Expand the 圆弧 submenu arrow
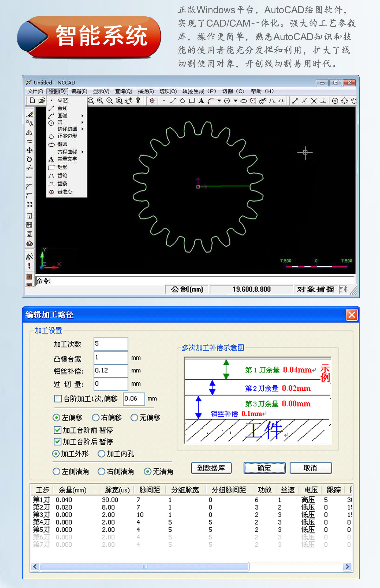 click(x=82, y=116)
